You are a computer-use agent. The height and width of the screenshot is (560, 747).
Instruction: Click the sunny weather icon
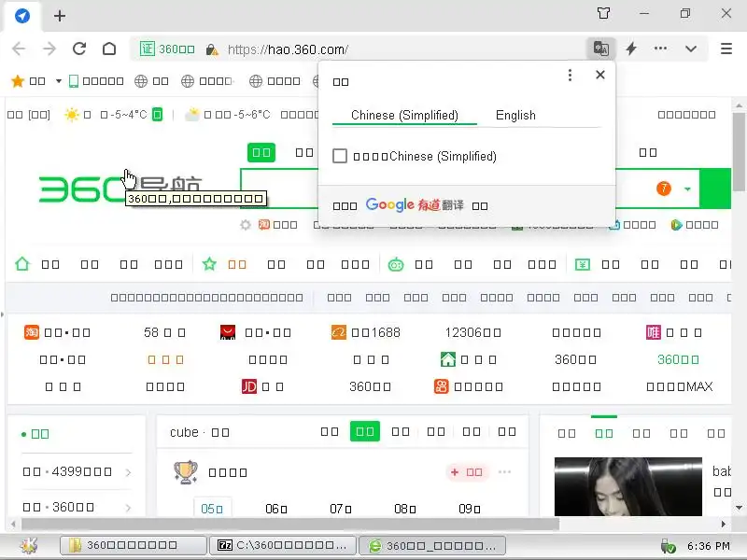(72, 115)
